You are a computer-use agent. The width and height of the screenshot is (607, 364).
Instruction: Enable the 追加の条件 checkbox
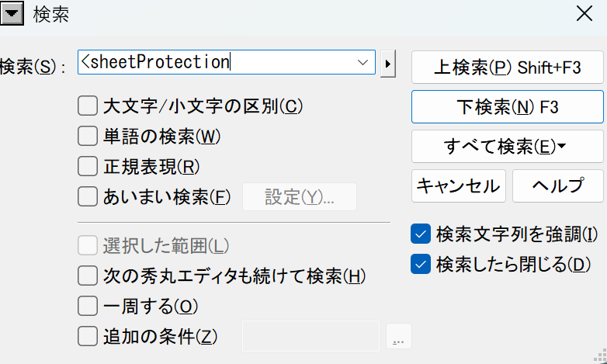point(88,337)
